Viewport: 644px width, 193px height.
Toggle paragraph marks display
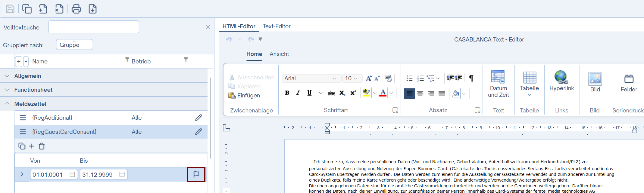tap(471, 78)
